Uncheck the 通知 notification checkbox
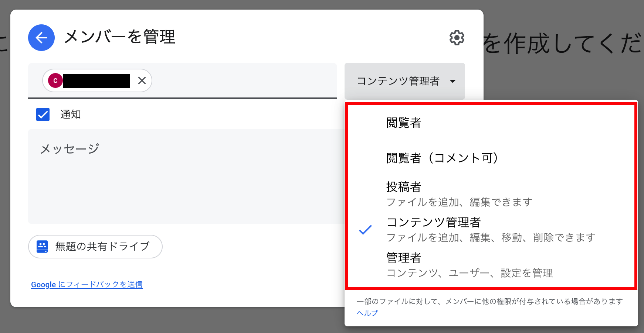Screen dimensions: 644x333 pos(43,114)
